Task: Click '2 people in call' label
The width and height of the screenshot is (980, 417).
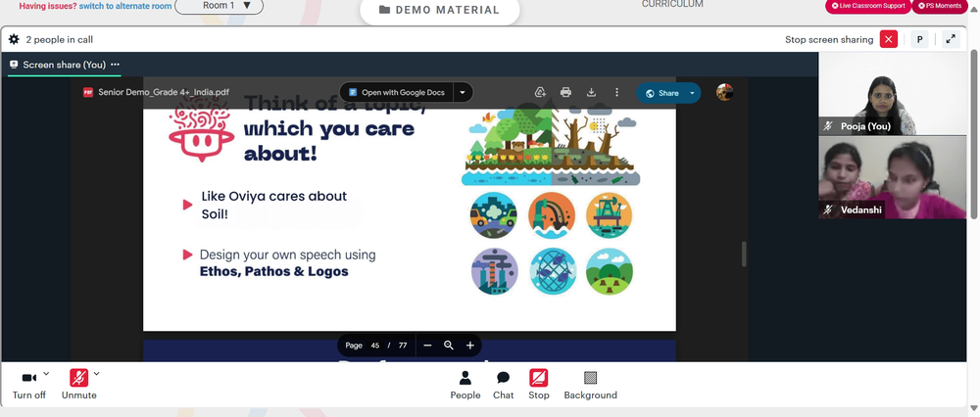Action: [60, 39]
